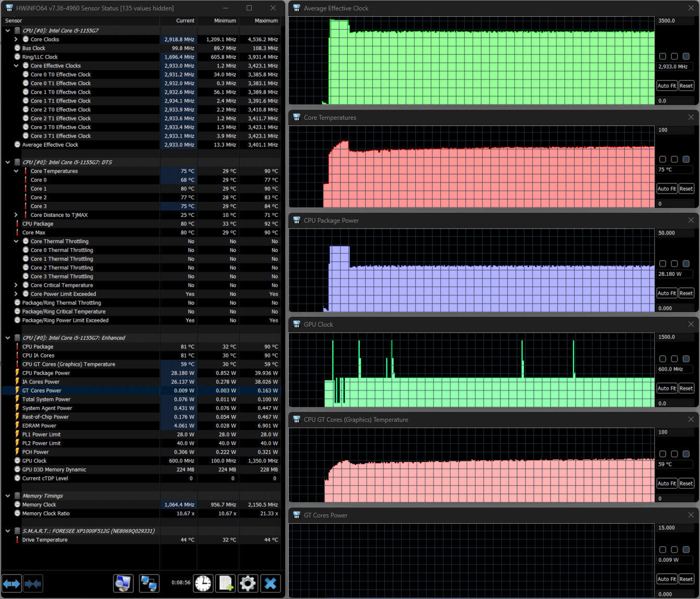The width and height of the screenshot is (700, 599).
Task: Expand the Core Clocks tree node
Action: coord(16,39)
